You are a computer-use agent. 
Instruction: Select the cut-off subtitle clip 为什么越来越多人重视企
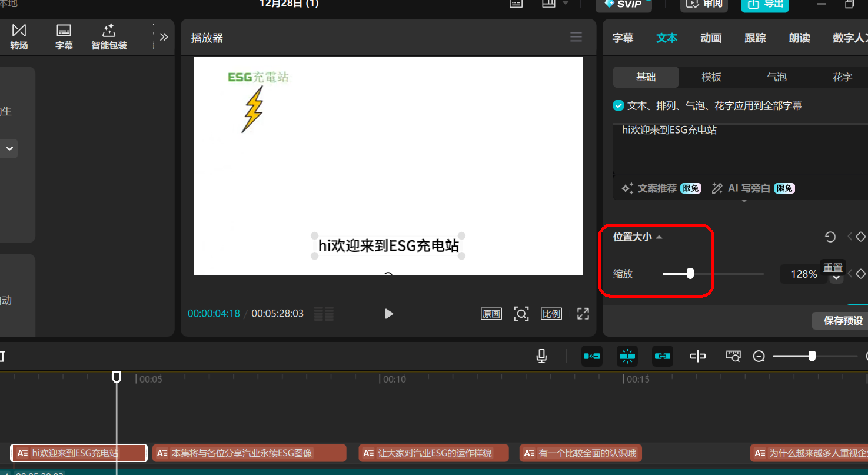[x=809, y=453]
